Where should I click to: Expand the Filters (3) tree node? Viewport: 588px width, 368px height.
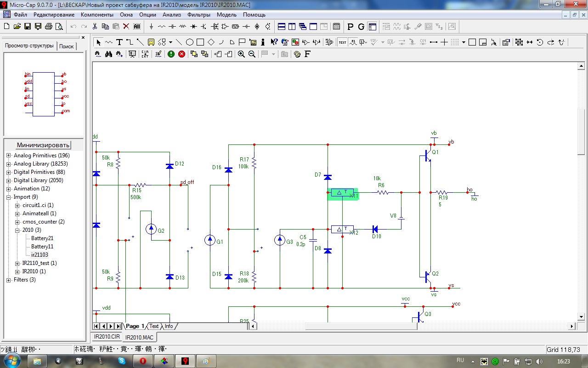click(9, 280)
